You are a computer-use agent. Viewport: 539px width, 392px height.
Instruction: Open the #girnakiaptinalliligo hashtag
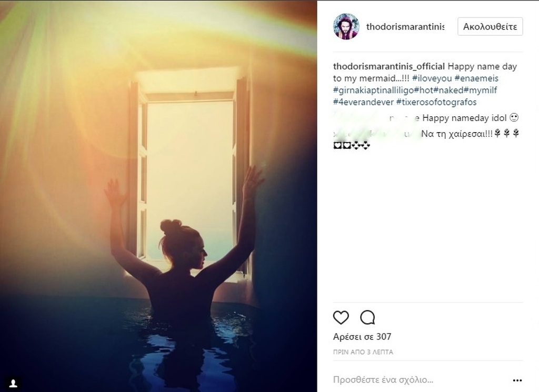pyautogui.click(x=374, y=91)
